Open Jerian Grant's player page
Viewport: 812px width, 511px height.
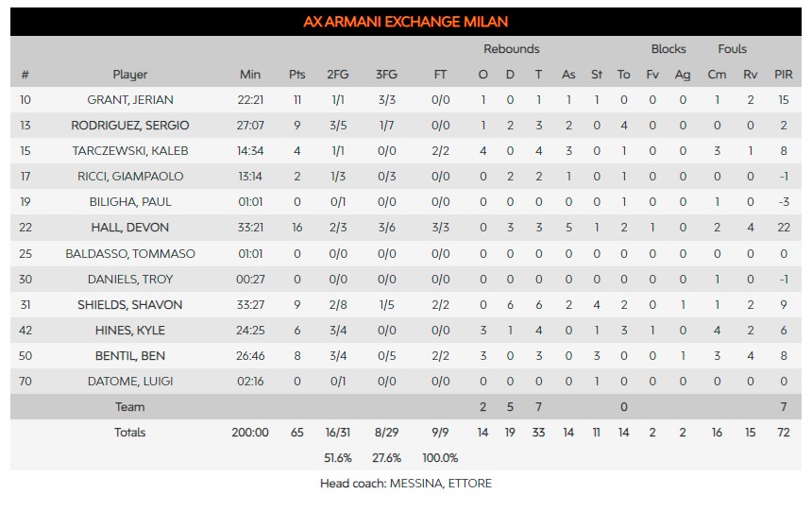click(x=130, y=99)
